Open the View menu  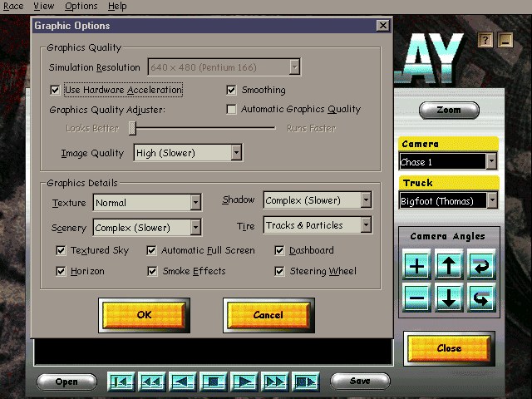pos(44,6)
